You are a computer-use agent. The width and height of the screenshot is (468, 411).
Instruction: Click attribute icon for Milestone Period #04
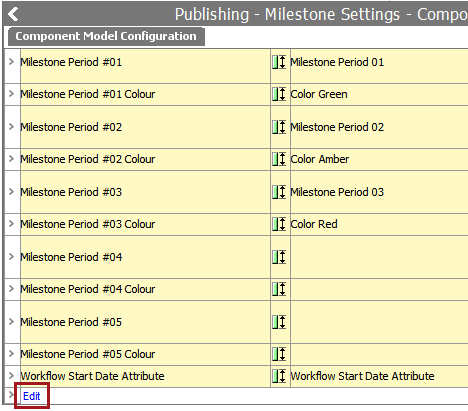(x=279, y=257)
